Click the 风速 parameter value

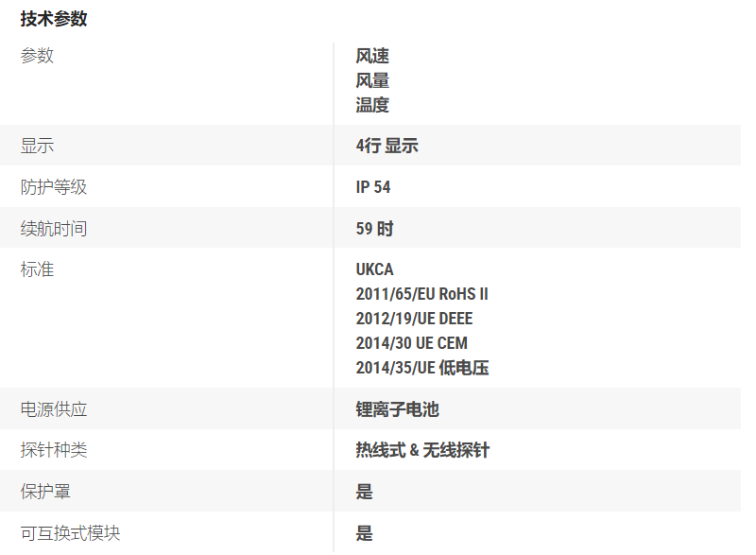(372, 57)
